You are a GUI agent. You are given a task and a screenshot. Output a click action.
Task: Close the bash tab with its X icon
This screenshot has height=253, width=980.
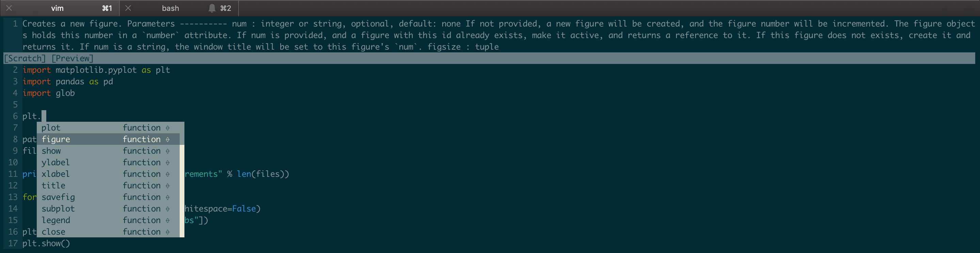[128, 7]
